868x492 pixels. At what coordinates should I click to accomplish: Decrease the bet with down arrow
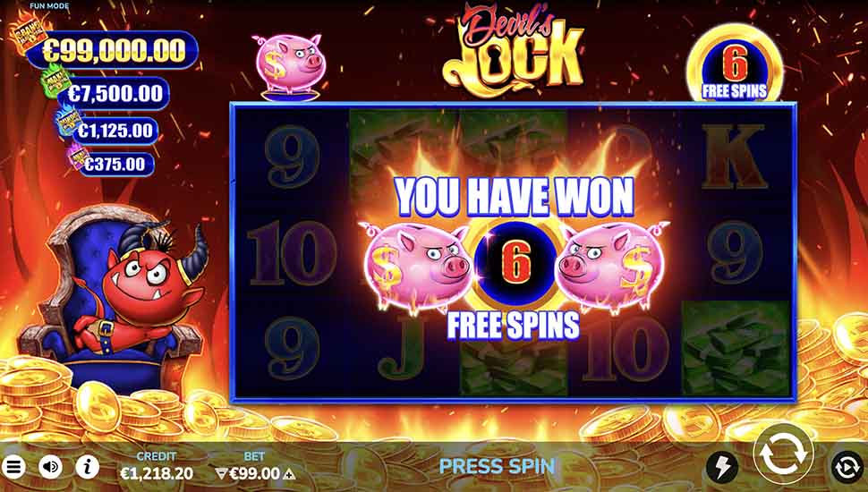[x=221, y=474]
